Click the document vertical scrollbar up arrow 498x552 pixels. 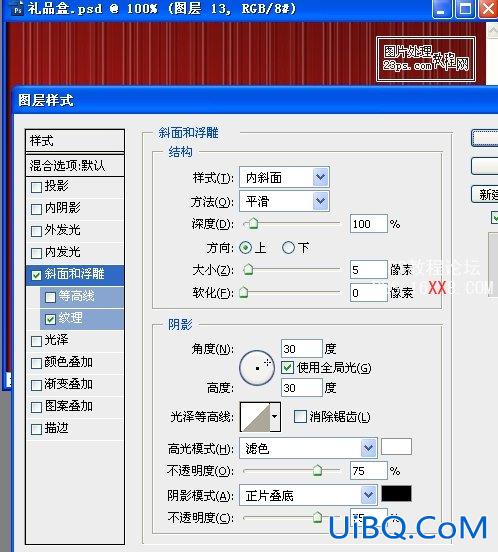tap(492, 31)
